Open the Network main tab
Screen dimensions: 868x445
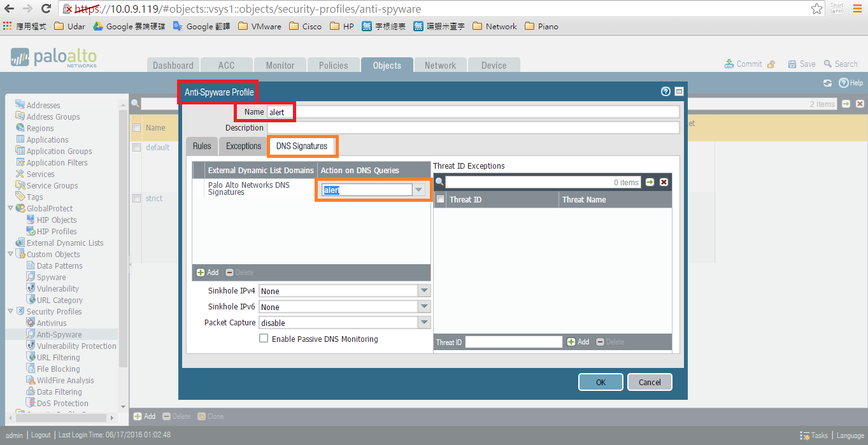point(440,65)
